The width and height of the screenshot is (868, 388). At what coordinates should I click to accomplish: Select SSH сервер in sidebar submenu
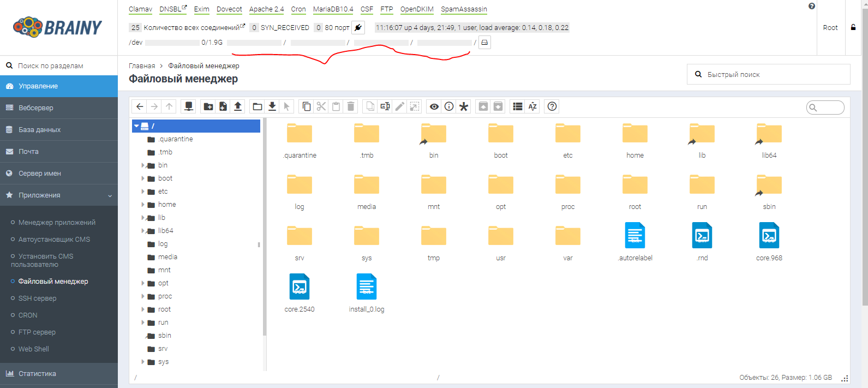point(37,299)
